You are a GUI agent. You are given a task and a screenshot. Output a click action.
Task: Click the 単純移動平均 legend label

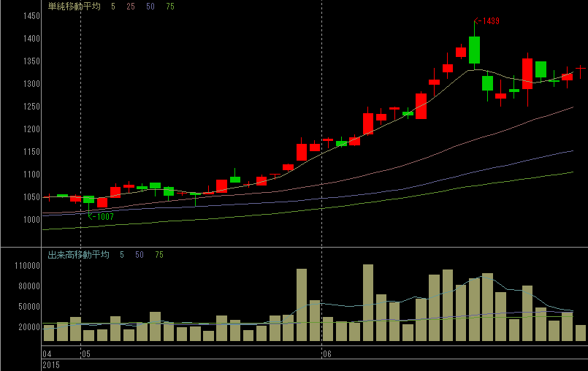tap(75, 6)
